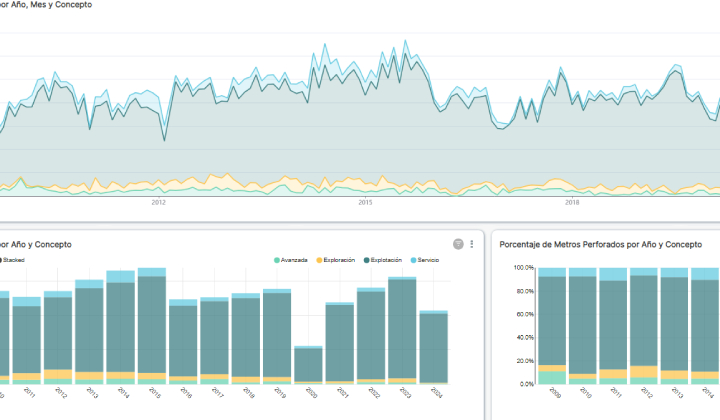Open the three-dot options menu of the bar chart
This screenshot has width=720, height=420.
[472, 244]
